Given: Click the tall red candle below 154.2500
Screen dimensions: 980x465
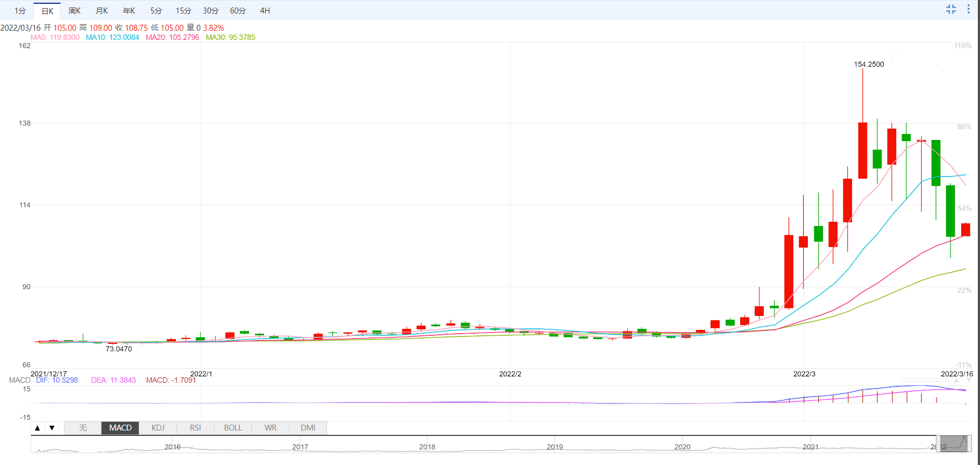Looking at the screenshot, I should click(863, 150).
